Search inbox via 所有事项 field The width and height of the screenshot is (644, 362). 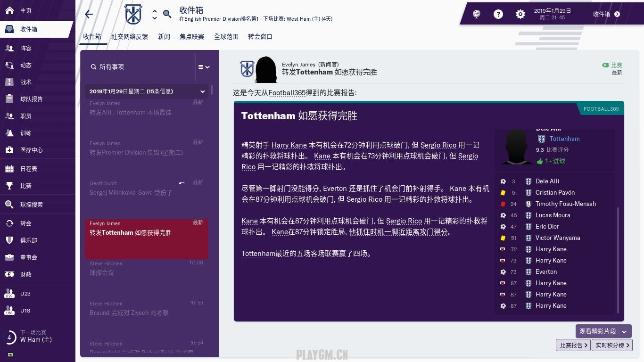tap(141, 67)
